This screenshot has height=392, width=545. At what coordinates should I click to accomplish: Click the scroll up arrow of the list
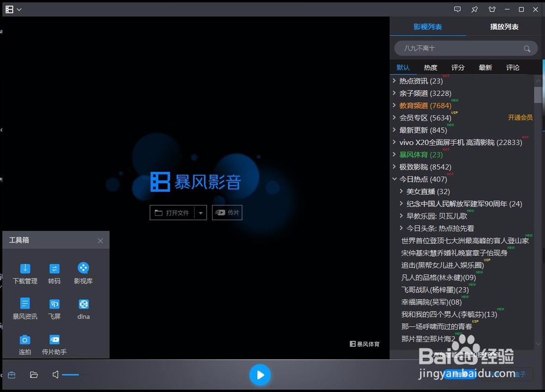(538, 81)
